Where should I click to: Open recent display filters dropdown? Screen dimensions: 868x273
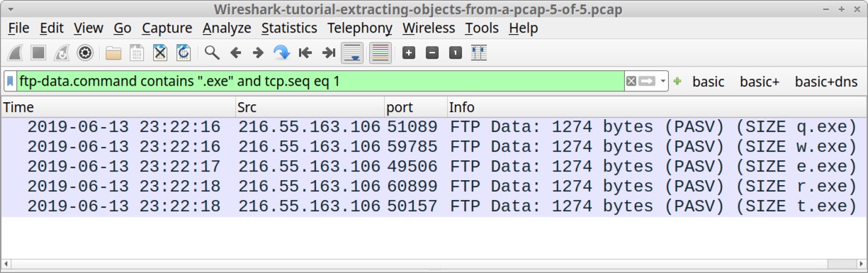point(663,82)
